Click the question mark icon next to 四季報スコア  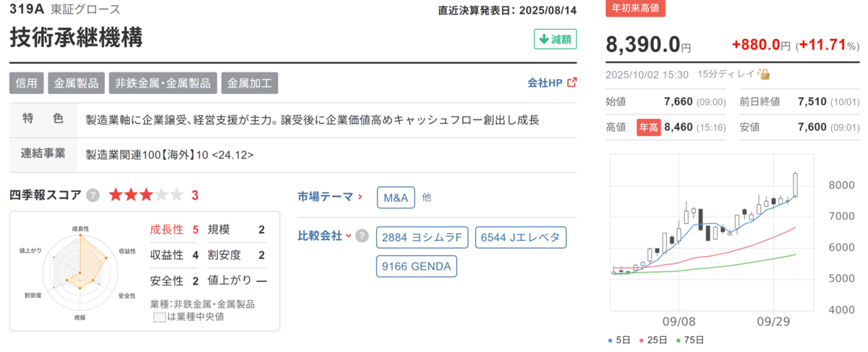pos(93,195)
